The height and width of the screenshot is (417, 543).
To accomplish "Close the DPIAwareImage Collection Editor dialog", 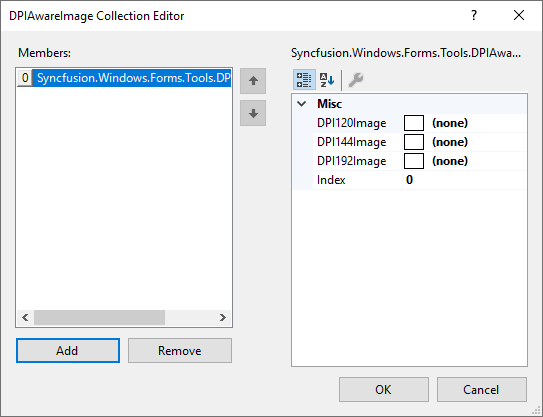I will [x=519, y=16].
